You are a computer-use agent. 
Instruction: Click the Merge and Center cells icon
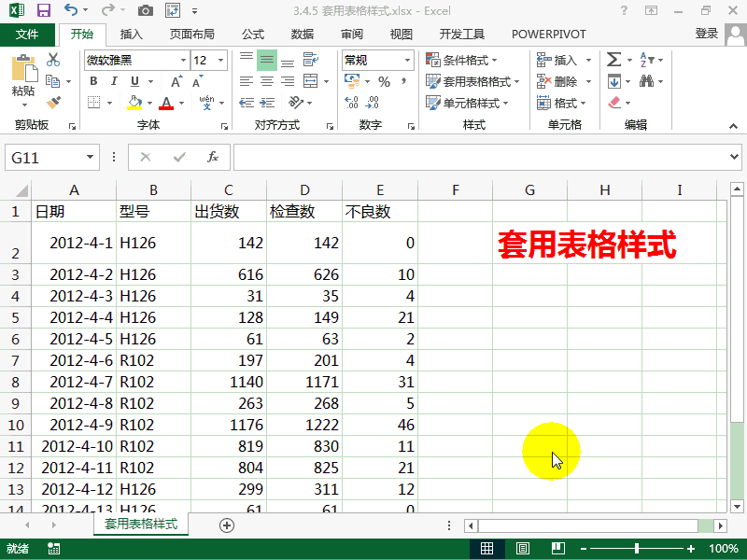(x=311, y=81)
